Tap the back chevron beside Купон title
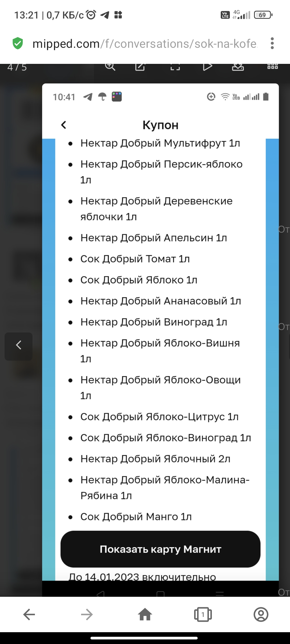Viewport: 290px width, 644px height. pyautogui.click(x=64, y=125)
